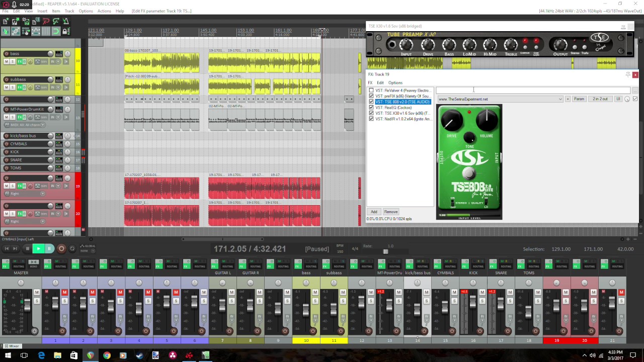Image resolution: width=644 pixels, height=362 pixels.
Task: Mute the bass track in track panel
Action: (7, 61)
